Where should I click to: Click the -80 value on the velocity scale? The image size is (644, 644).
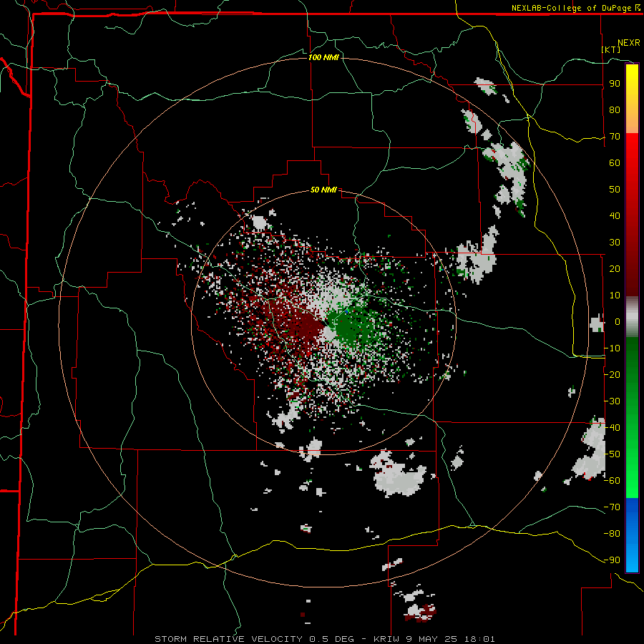(x=612, y=534)
